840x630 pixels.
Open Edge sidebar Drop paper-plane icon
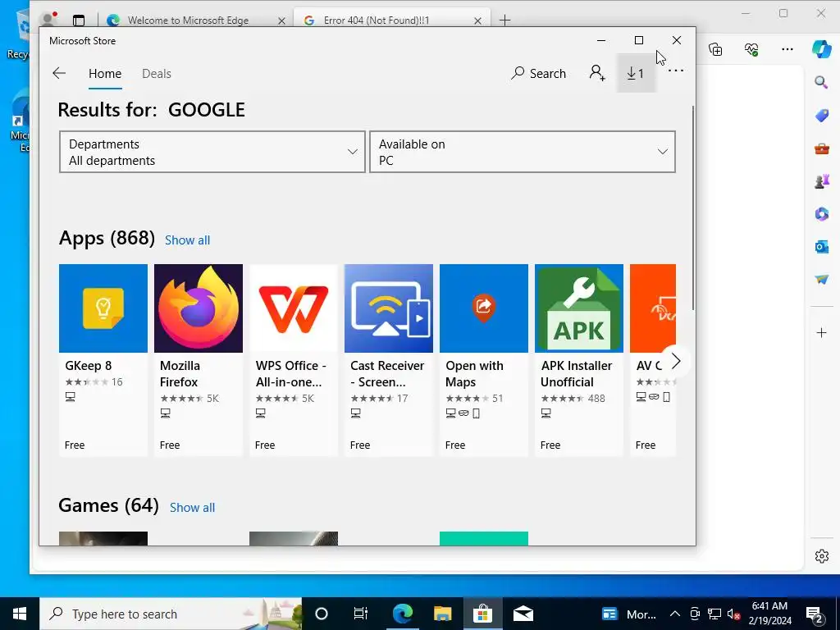[x=821, y=280]
